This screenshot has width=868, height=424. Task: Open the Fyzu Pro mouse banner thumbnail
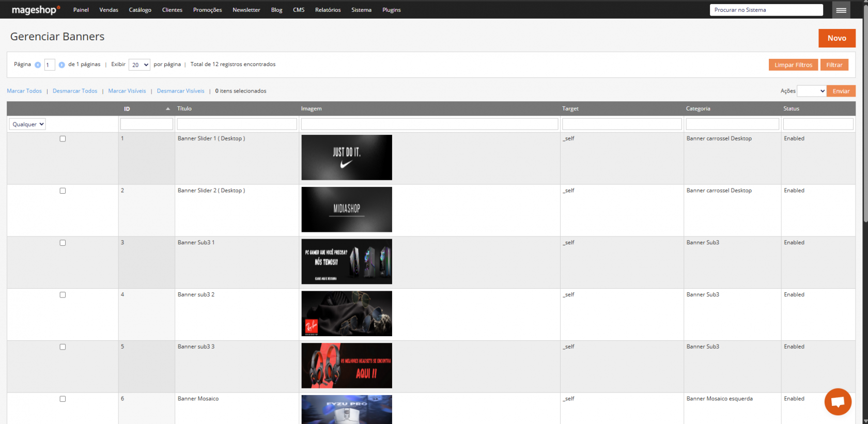(x=347, y=410)
